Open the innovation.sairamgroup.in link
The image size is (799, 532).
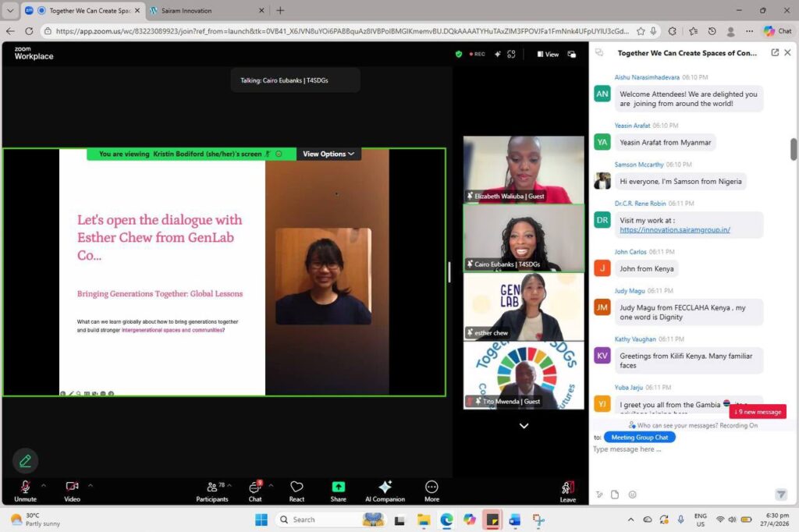(675, 230)
